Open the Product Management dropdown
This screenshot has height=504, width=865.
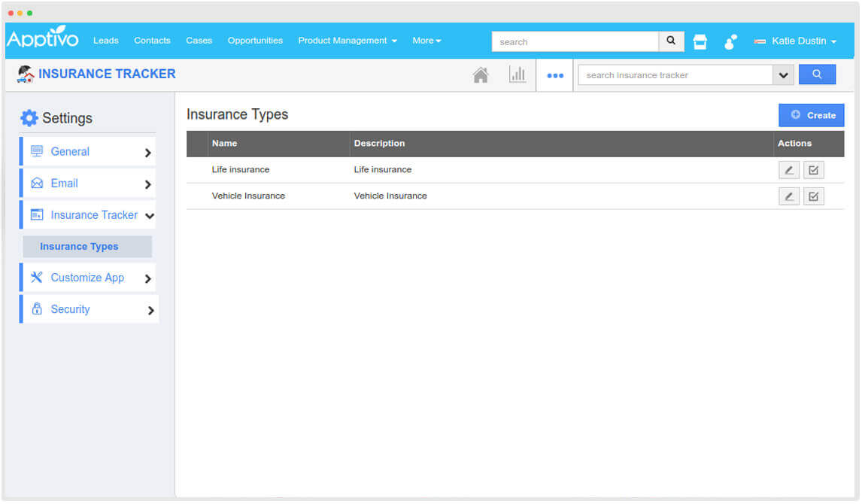[347, 41]
